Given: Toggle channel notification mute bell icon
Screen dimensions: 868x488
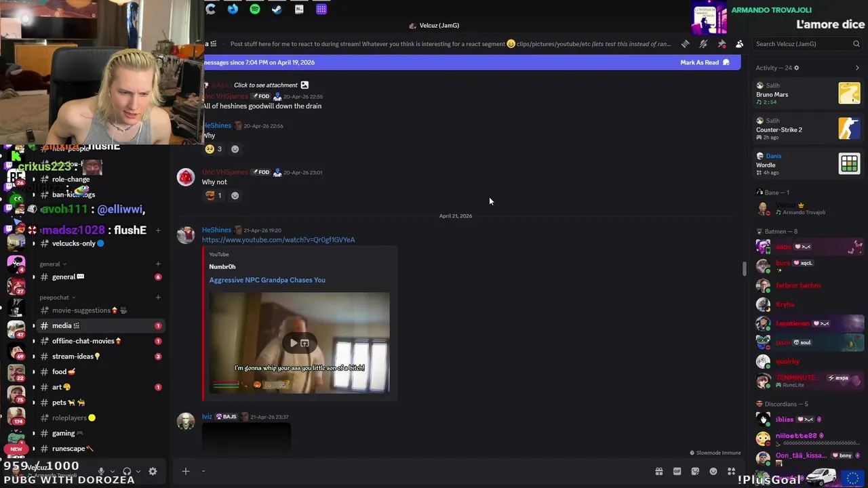Looking at the screenshot, I should click(x=703, y=44).
